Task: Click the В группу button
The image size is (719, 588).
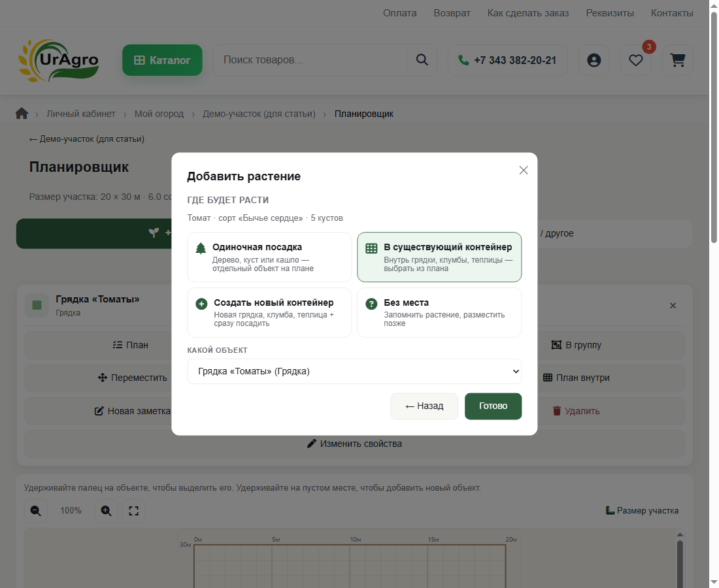Action: (x=576, y=345)
